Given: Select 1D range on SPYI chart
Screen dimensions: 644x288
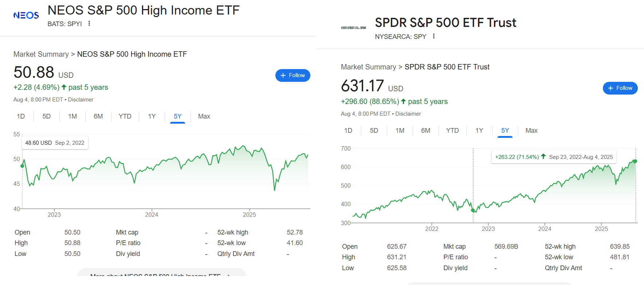Looking at the screenshot, I should coord(21,116).
